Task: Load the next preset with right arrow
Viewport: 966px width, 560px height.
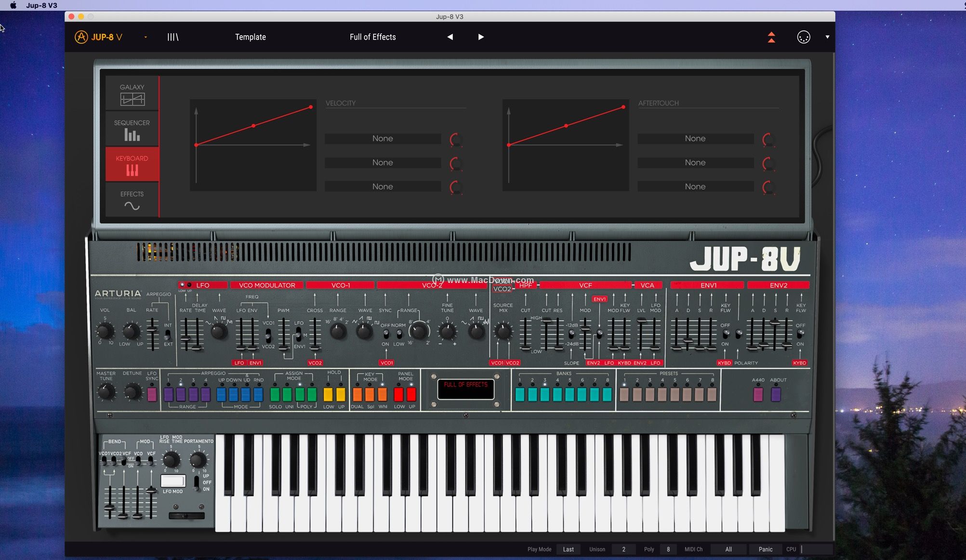Action: pos(480,37)
